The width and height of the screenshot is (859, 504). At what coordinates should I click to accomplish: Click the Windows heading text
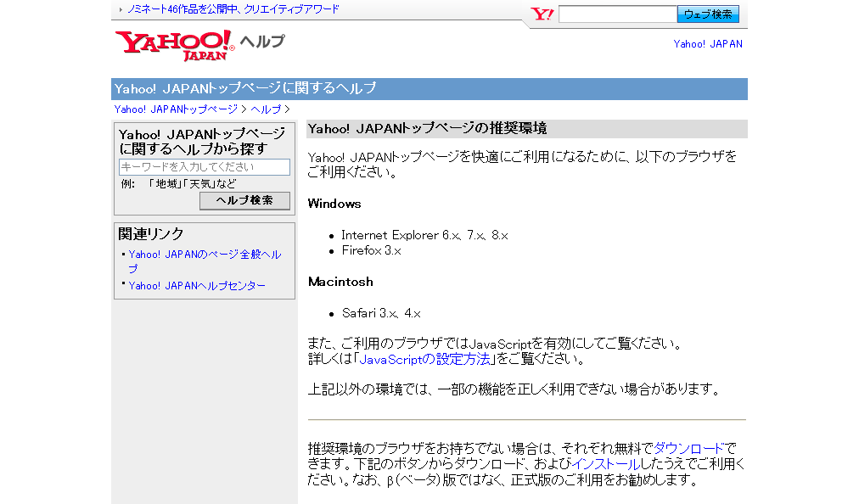(334, 204)
